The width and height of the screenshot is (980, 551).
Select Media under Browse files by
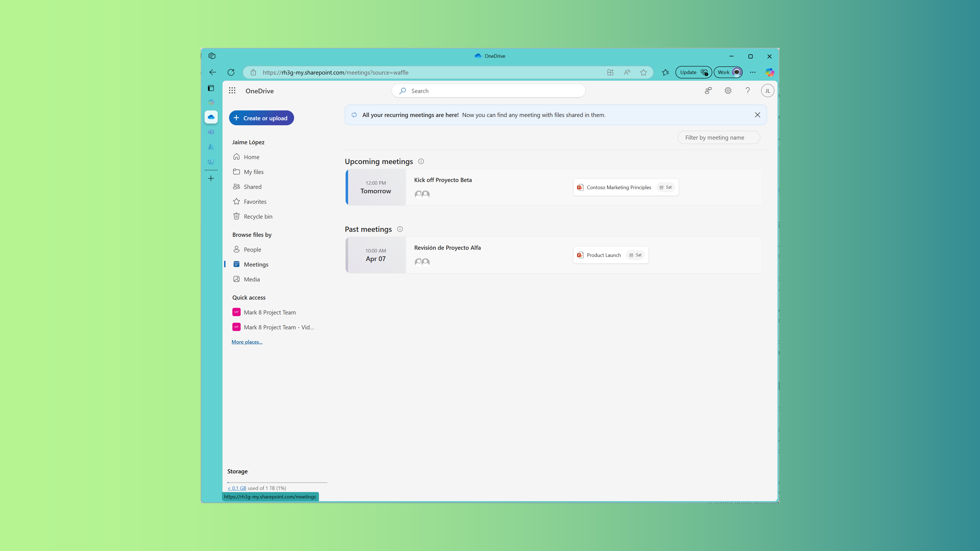(251, 279)
